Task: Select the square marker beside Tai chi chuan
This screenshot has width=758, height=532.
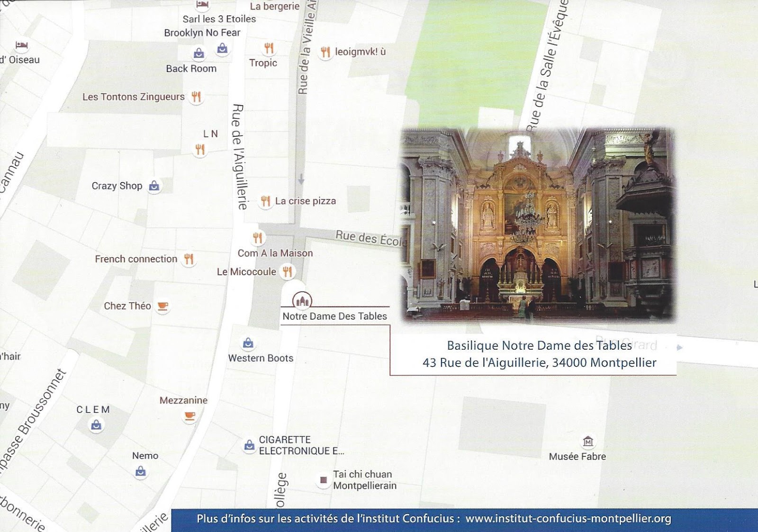Action: coord(324,480)
